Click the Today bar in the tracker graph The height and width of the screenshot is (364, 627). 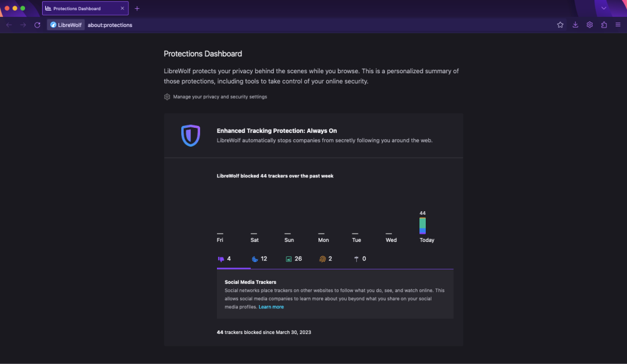click(x=422, y=226)
